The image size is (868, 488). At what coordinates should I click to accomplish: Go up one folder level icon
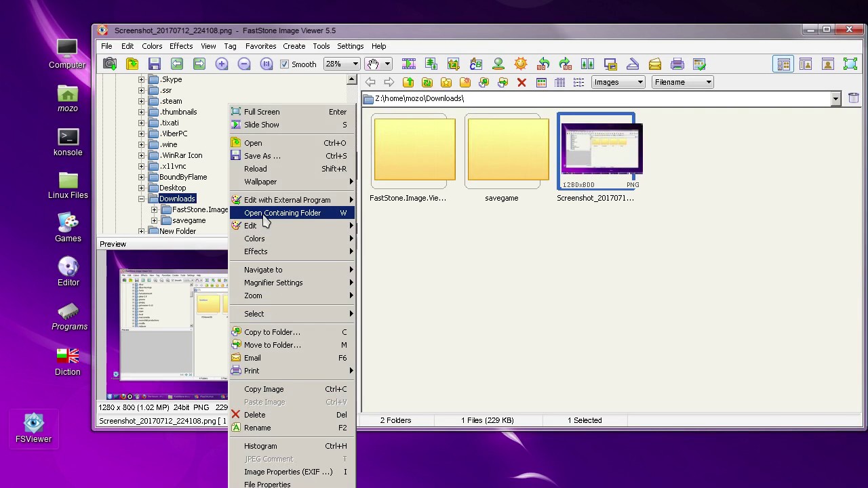(408, 83)
